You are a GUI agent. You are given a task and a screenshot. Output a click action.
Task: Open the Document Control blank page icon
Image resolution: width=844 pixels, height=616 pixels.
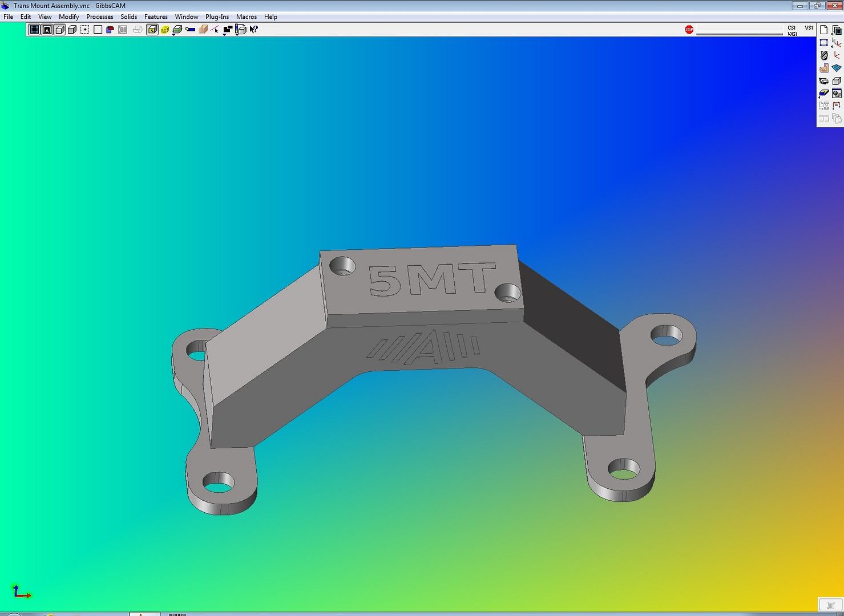[x=824, y=30]
